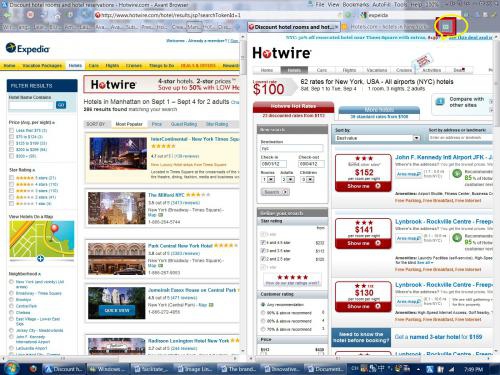
Task: Click the Home icon in browser toolbar
Action: pos(57,15)
